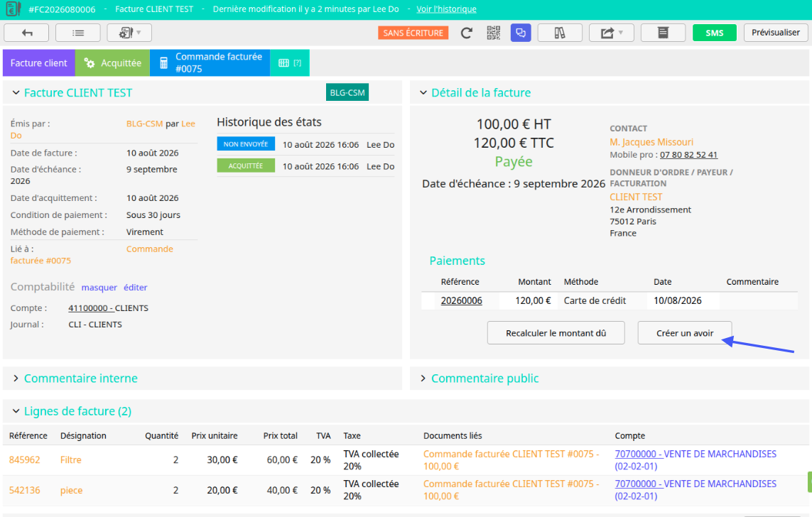Click éditer next to Comptabilité
812x517 pixels.
click(x=135, y=287)
